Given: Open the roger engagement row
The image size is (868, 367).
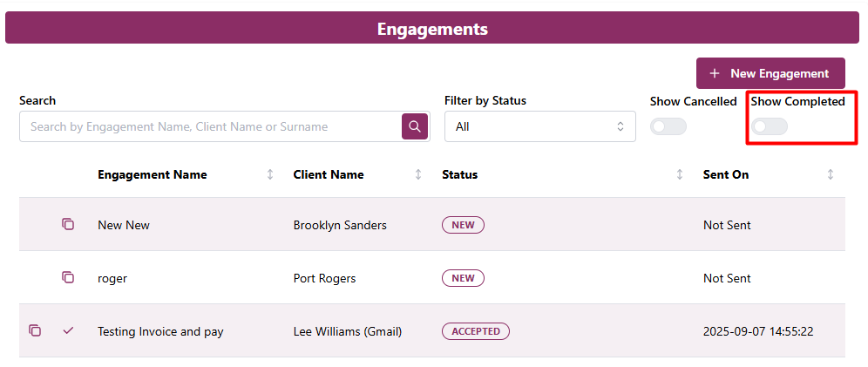Looking at the screenshot, I should coord(112,278).
